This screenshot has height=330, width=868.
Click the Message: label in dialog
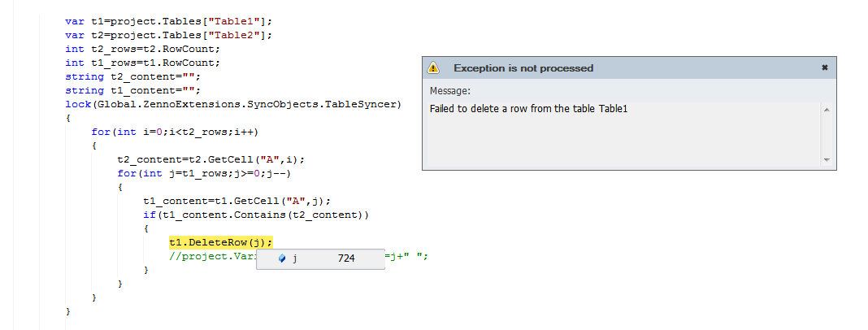click(x=450, y=91)
